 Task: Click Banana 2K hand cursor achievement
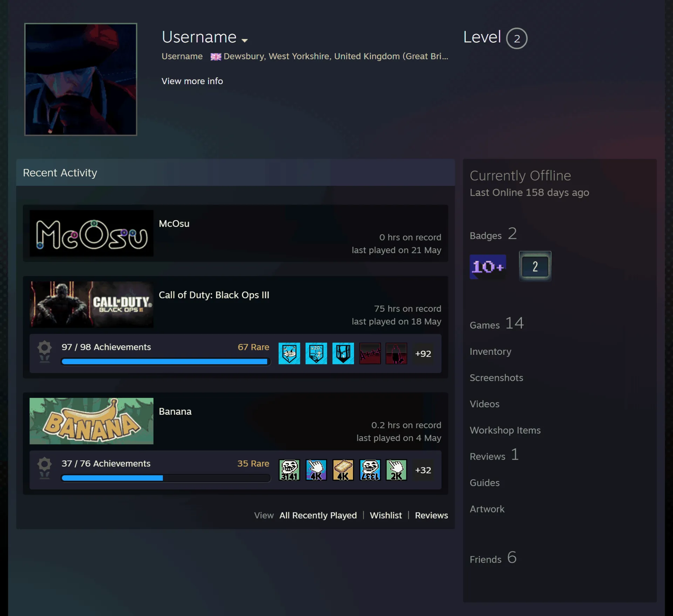coord(396,470)
